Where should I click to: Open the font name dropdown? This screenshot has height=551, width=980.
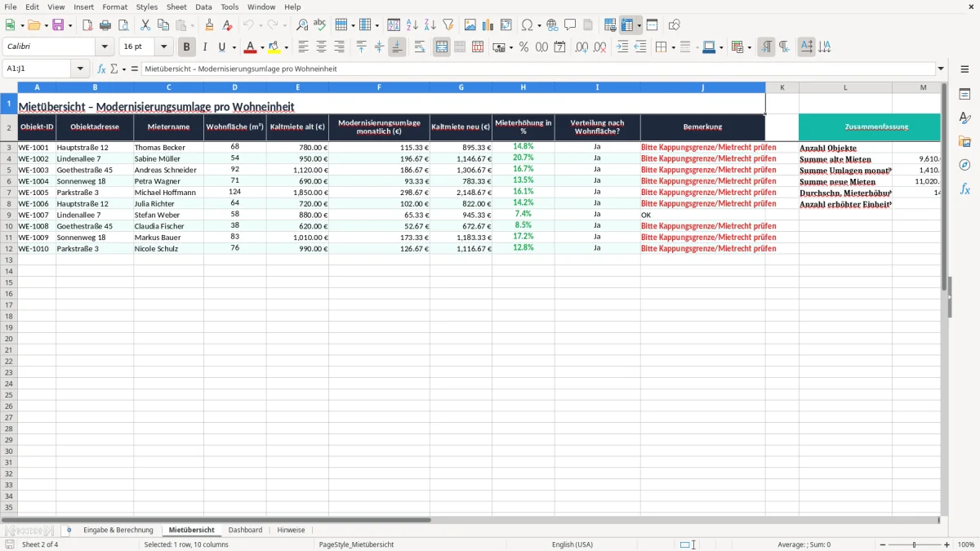pos(104,47)
